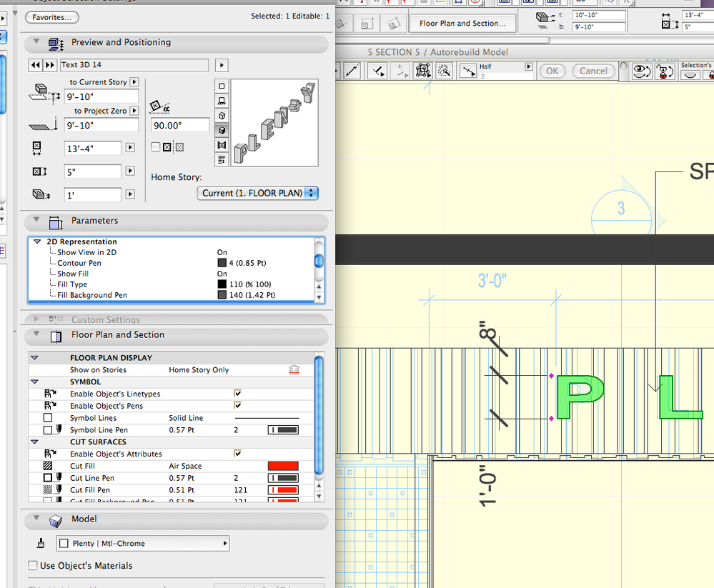Uncheck Enable Object's Attributes under Cut Surfaces
714x588 pixels.
[x=237, y=454]
